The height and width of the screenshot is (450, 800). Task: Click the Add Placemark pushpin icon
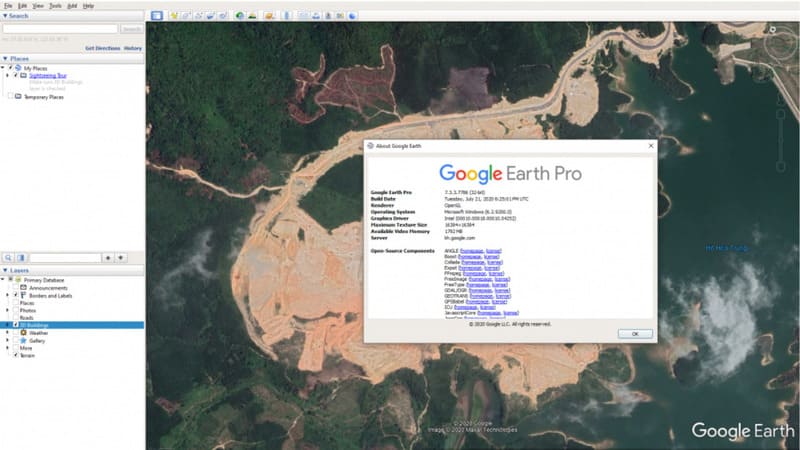click(174, 16)
